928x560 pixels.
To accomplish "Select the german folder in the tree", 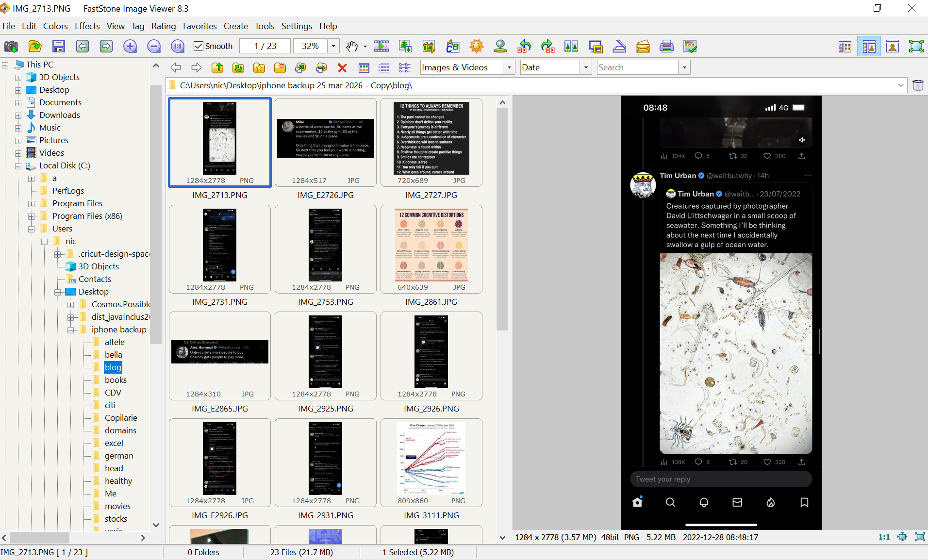I will click(x=119, y=456).
